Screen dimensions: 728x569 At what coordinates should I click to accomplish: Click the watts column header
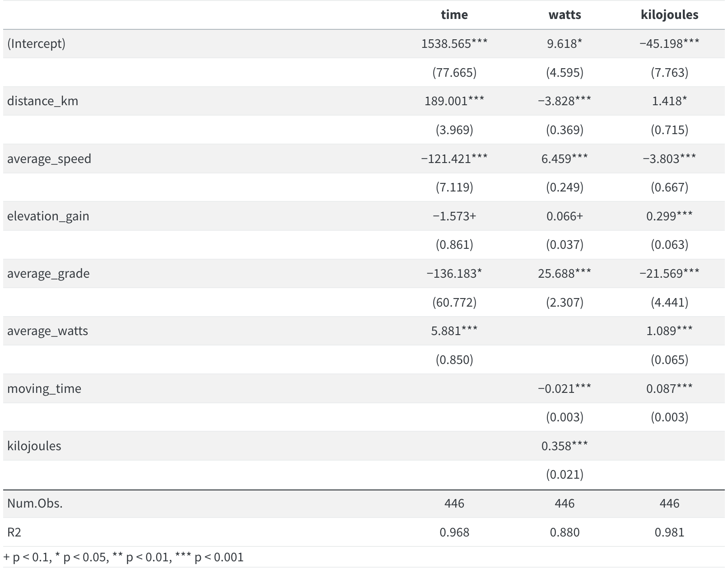(565, 15)
